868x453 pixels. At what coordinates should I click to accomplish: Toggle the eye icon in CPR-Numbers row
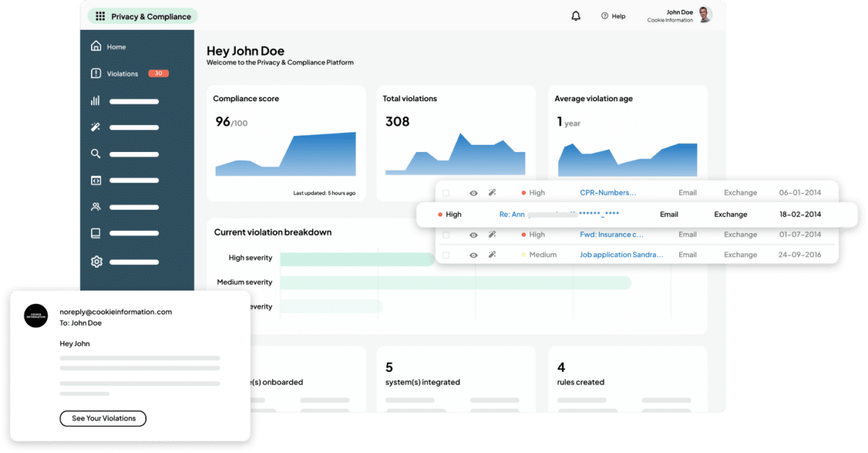[x=474, y=193]
